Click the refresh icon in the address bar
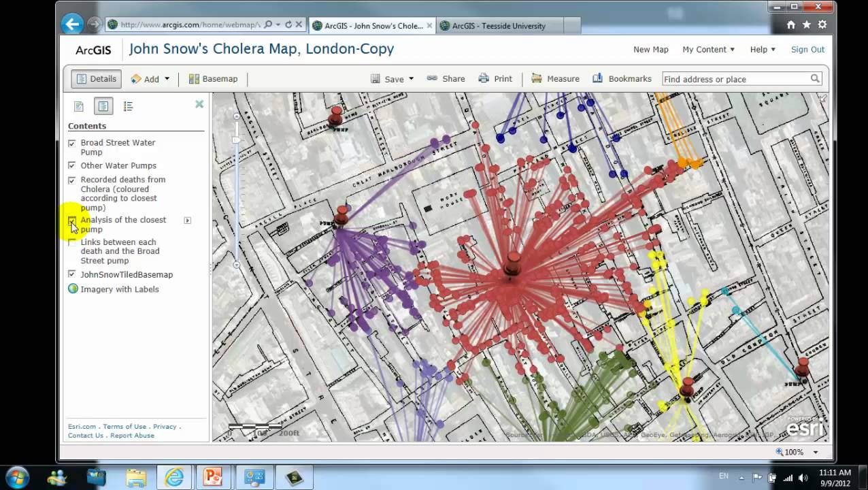Viewport: 868px width, 490px height. [x=288, y=24]
